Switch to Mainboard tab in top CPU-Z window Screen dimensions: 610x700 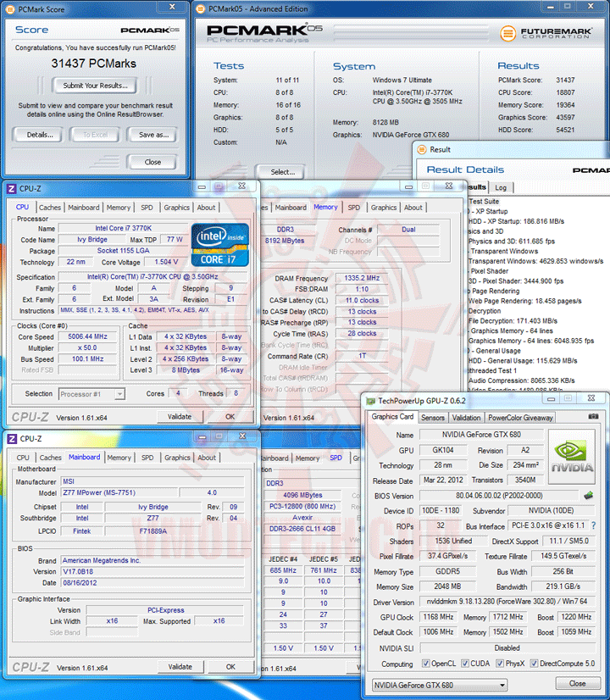pos(83,207)
